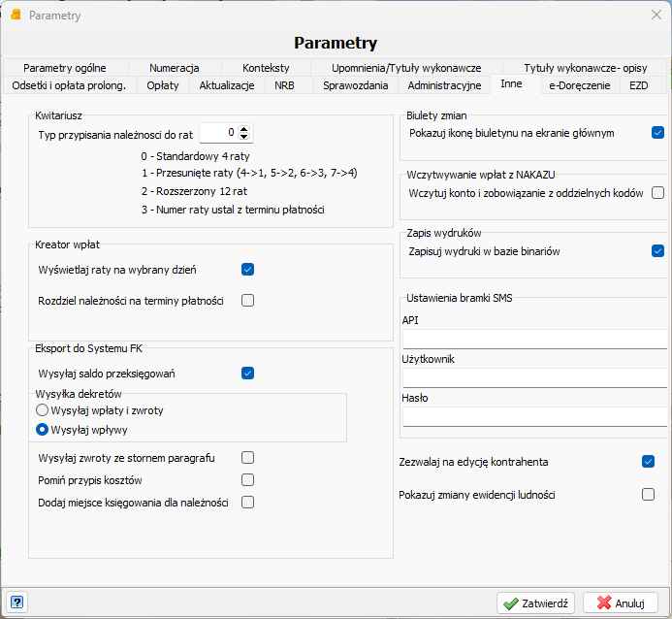Decrease the Typ przypisania należności value
This screenshot has width=672, height=619.
243,137
